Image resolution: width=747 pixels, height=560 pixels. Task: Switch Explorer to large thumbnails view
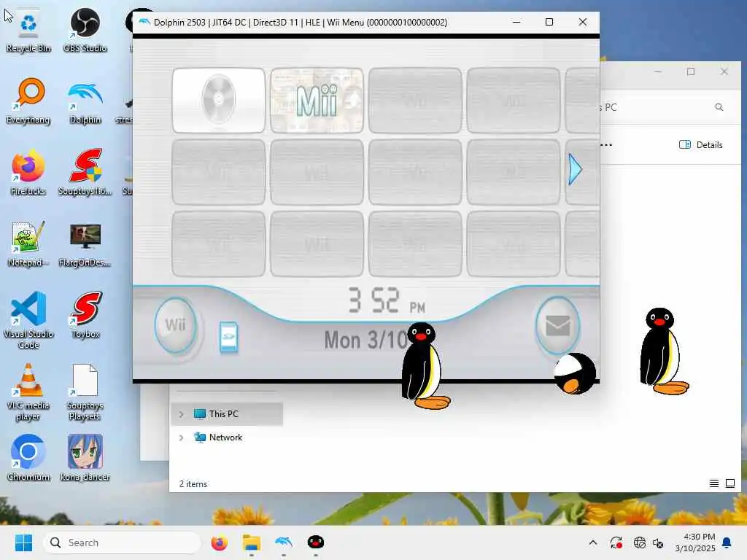729,484
